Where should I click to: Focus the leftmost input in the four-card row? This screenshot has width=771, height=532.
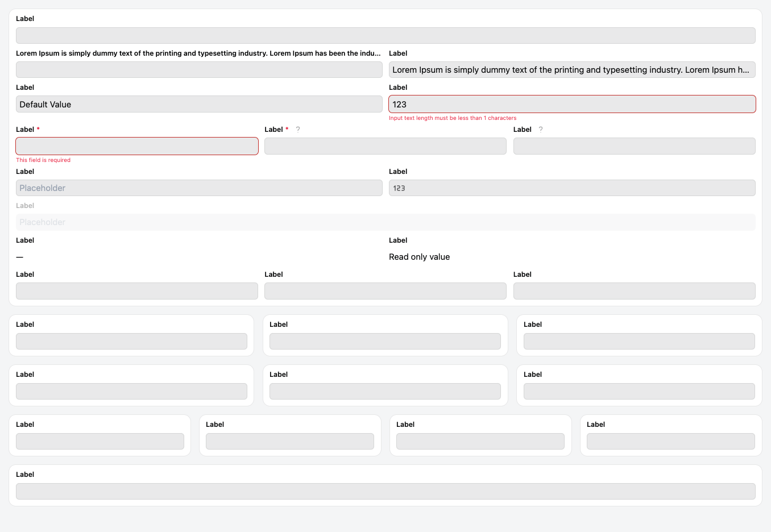[x=100, y=442]
